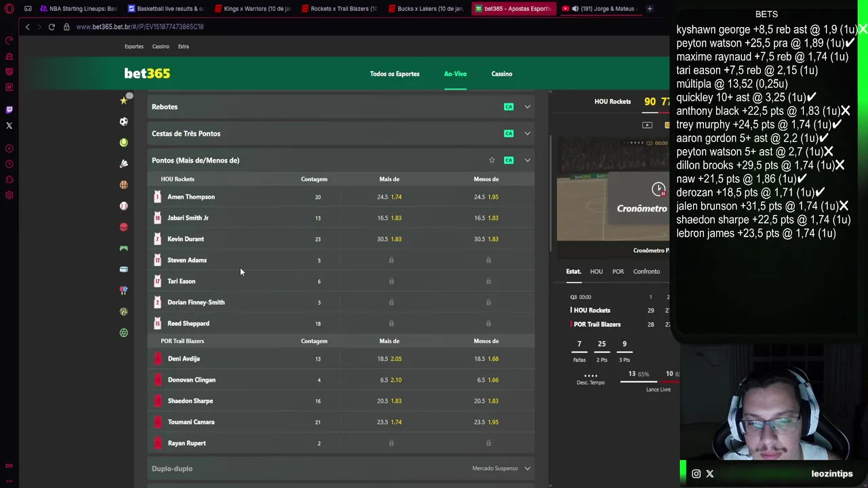Expand the Rebotes market

point(528,106)
